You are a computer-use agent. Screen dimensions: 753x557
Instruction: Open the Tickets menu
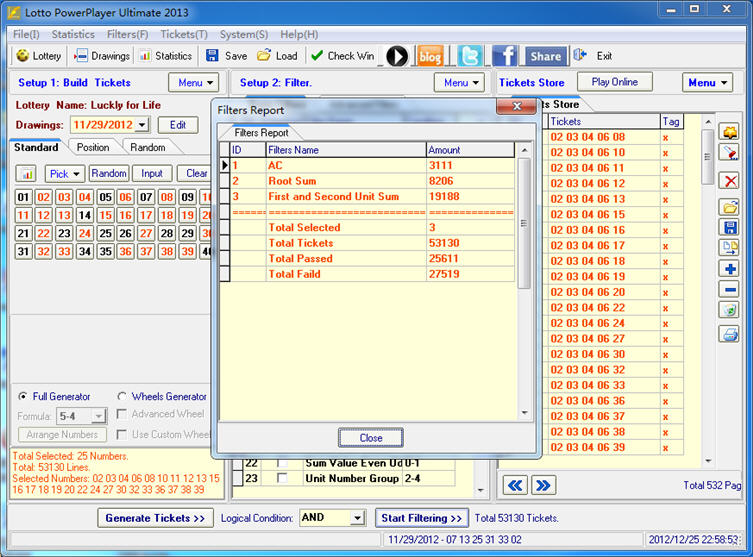tap(184, 35)
